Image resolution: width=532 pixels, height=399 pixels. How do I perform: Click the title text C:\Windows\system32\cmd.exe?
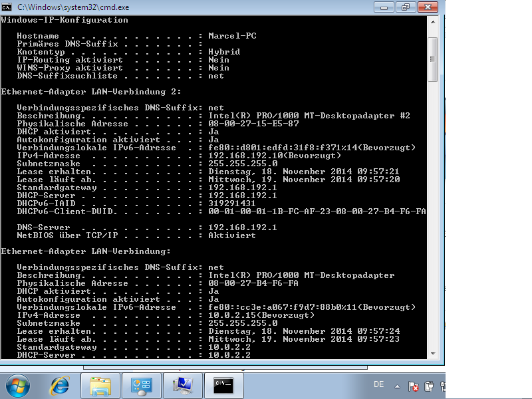(x=73, y=7)
